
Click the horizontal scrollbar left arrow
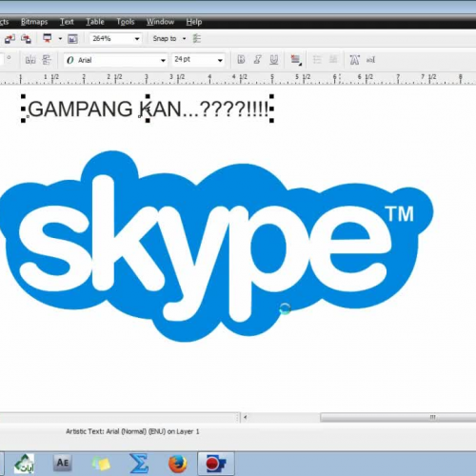coord(246,417)
